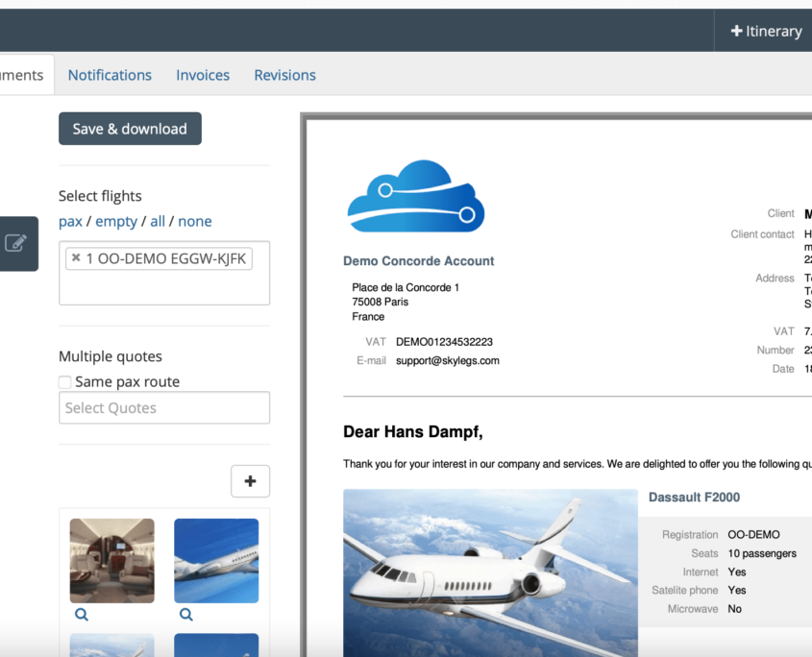Open the Notifications tab
812x657 pixels.
pos(110,74)
